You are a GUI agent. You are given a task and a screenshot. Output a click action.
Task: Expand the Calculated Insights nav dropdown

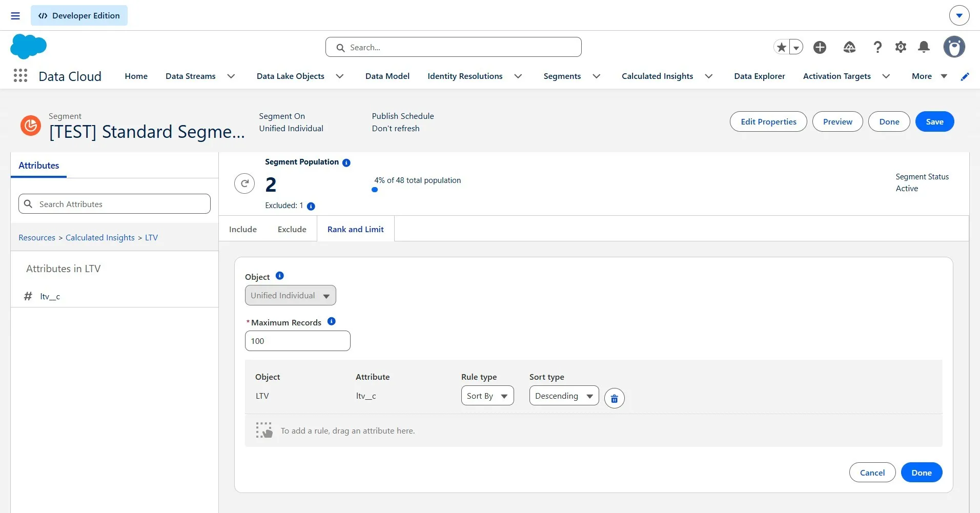709,76
